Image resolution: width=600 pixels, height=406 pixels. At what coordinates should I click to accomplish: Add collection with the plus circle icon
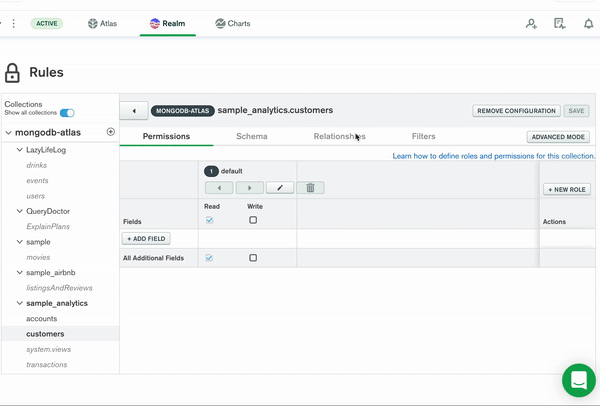pos(111,132)
